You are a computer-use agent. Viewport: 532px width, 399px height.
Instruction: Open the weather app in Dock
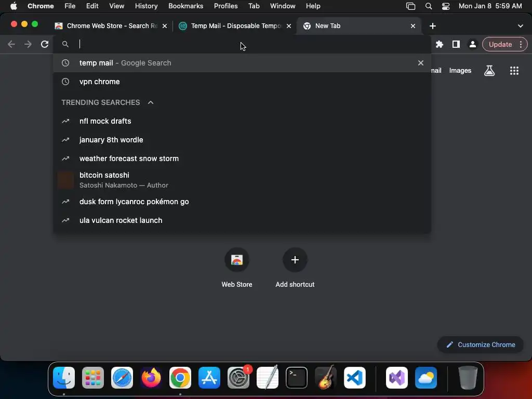tap(426, 378)
